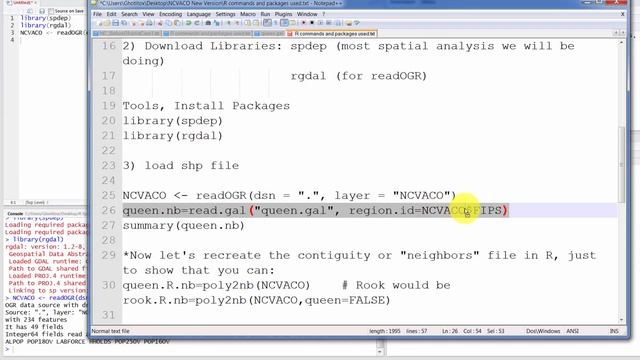
Task: Open the Language menu
Action: (x=198, y=14)
